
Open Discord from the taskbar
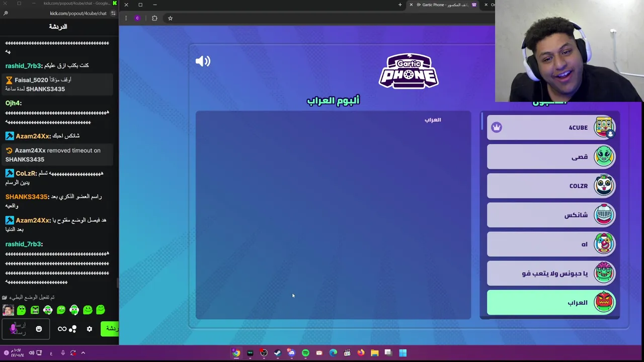[x=291, y=353]
